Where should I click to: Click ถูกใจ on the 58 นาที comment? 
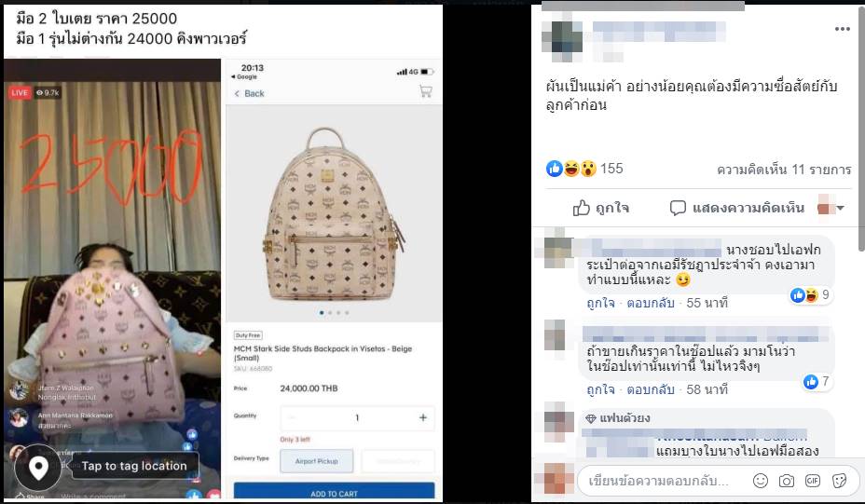click(601, 389)
